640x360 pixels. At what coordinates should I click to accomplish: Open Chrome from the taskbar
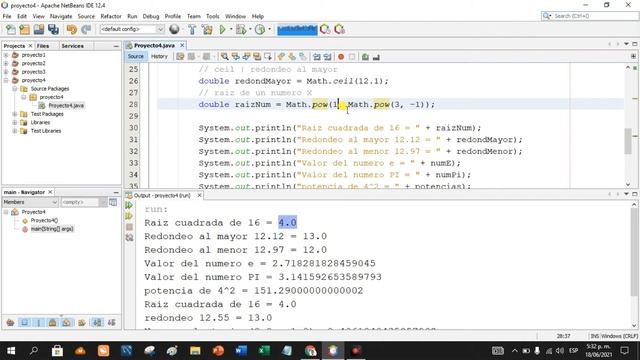tap(310, 351)
